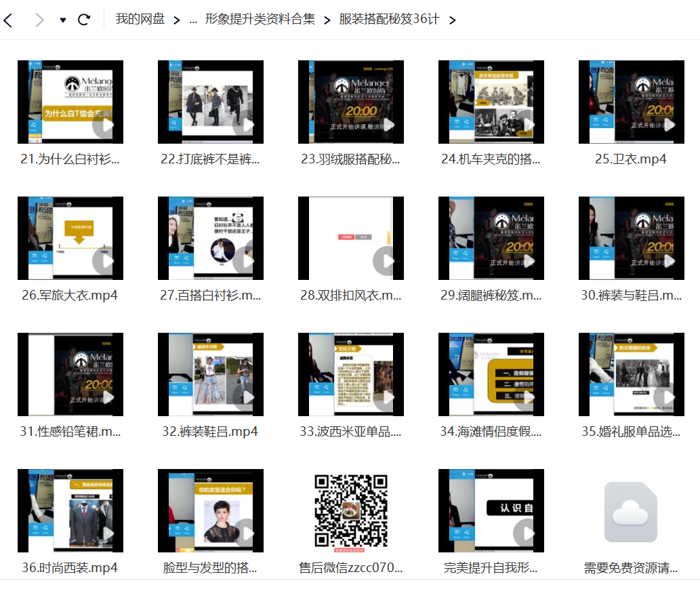Show hidden breadcrumb folders via ellipsis
Image resolution: width=700 pixels, height=589 pixels.
[193, 20]
